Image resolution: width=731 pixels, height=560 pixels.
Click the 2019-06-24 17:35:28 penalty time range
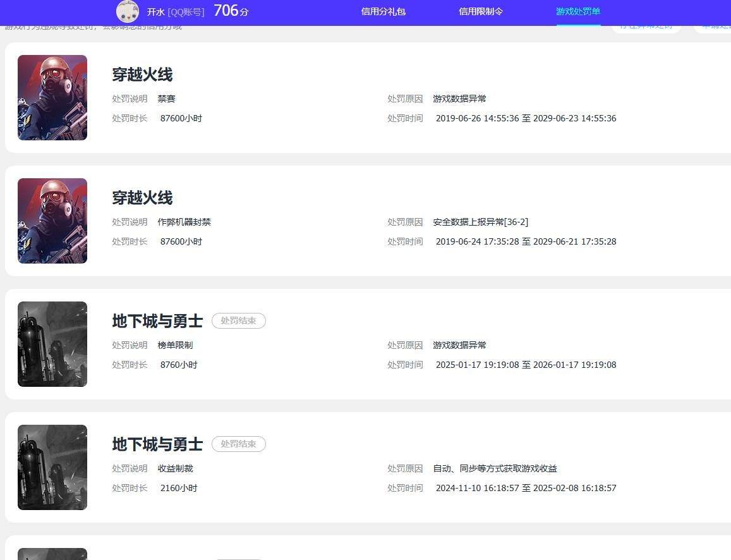pos(526,241)
